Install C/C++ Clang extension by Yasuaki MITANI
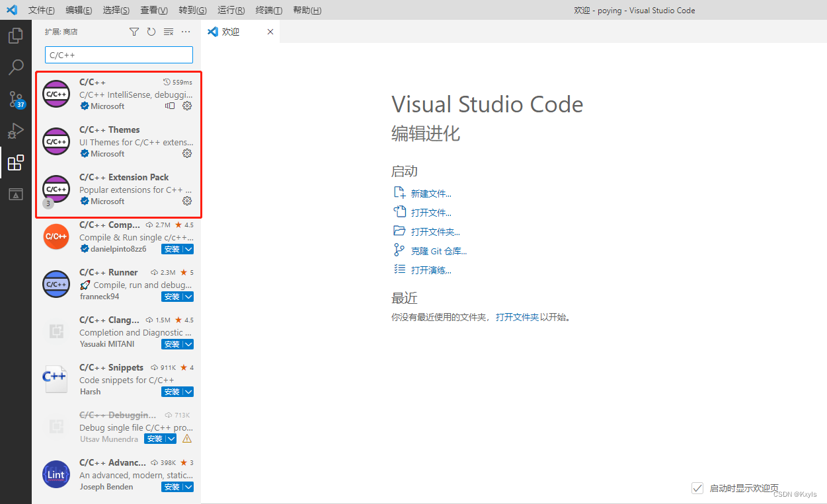Screen dimensions: 827x504 coord(172,344)
